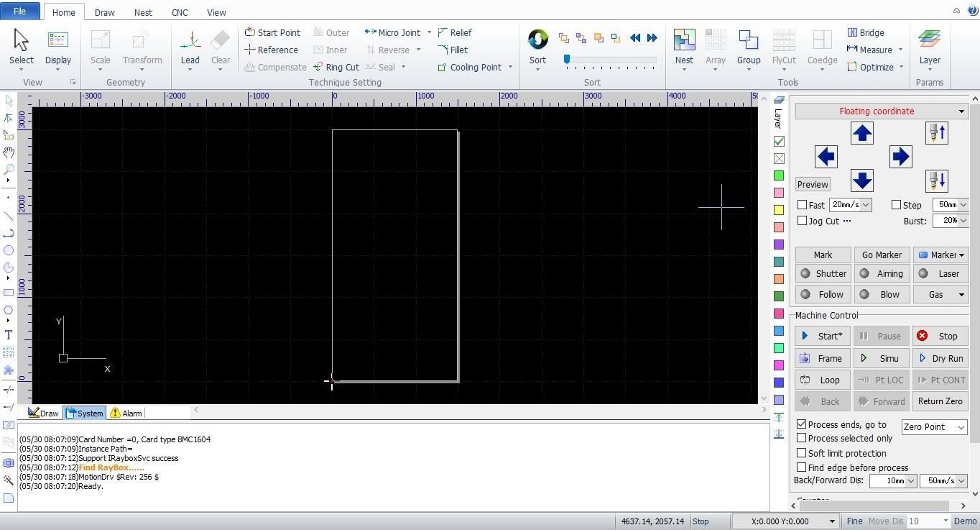Click the Reference tool
This screenshot has height=530, width=980.
pos(271,50)
